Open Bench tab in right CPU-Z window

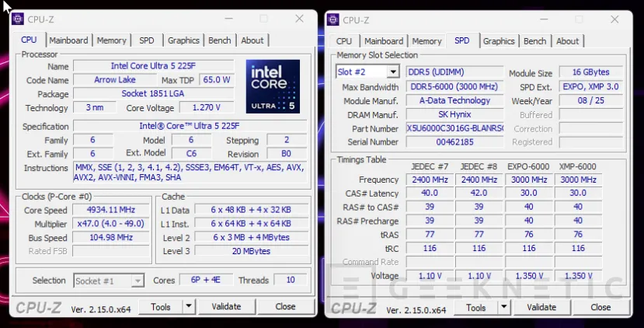point(534,41)
